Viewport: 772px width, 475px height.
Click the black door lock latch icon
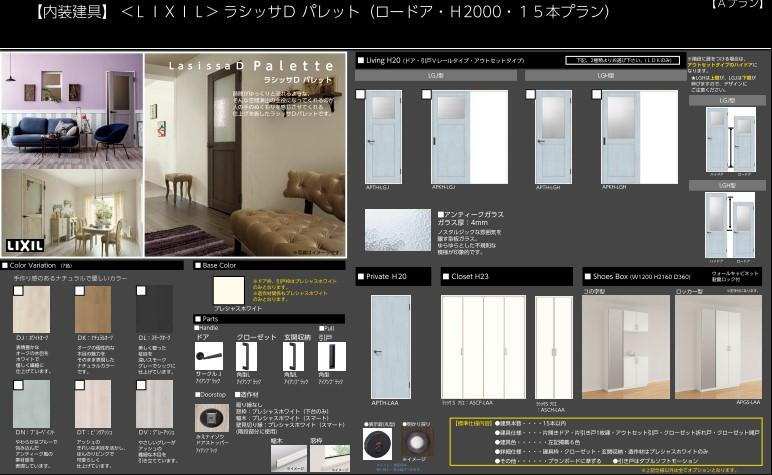click(378, 444)
